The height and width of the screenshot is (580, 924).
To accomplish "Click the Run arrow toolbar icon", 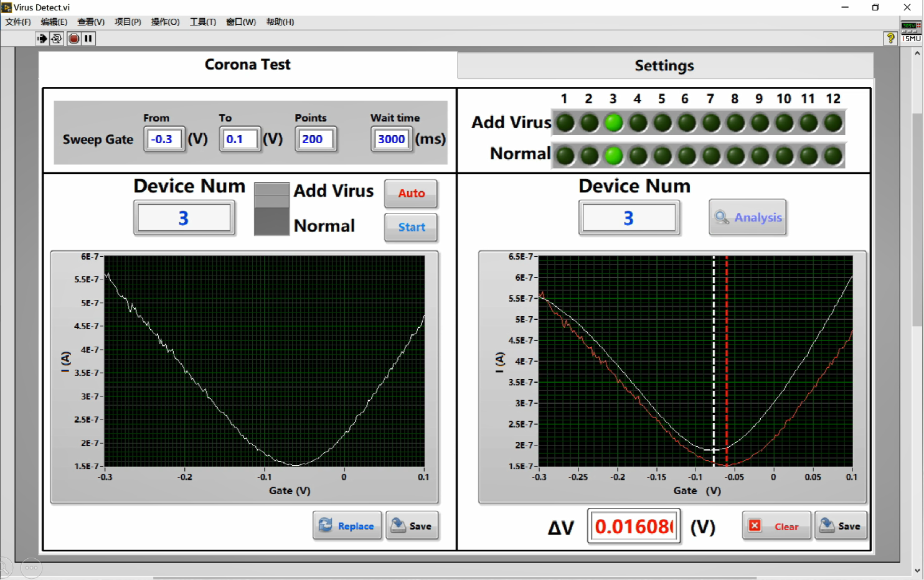I will point(42,39).
